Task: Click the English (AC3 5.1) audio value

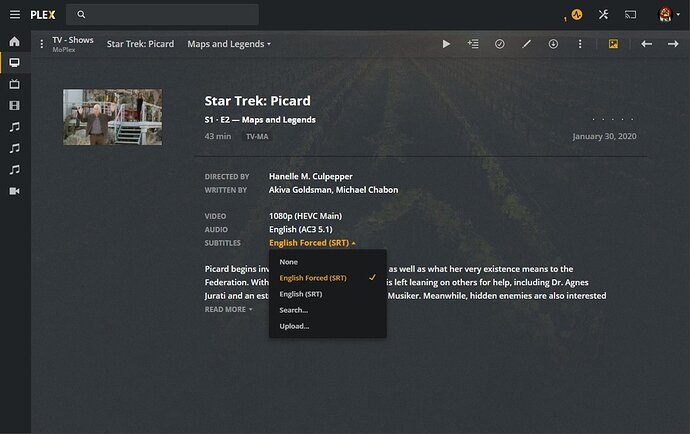Action: 301,230
